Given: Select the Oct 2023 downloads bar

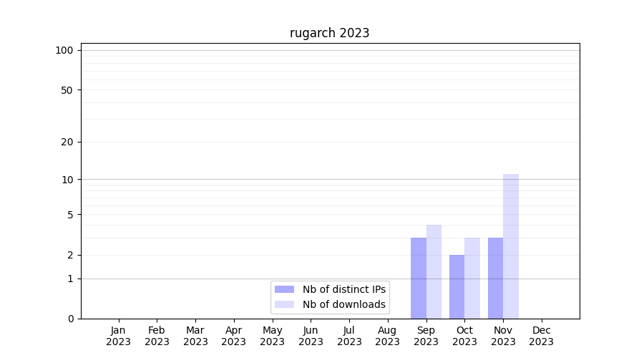Looking at the screenshot, I should (472, 278).
